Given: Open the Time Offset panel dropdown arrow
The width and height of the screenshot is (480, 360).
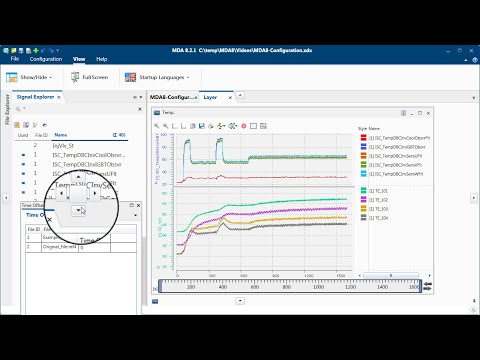Looking at the screenshot, I should [x=135, y=215].
